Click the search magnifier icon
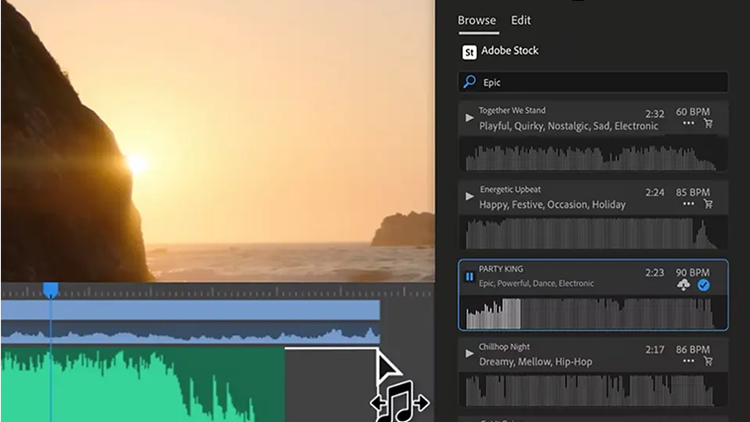750x422 pixels. pyautogui.click(x=470, y=82)
